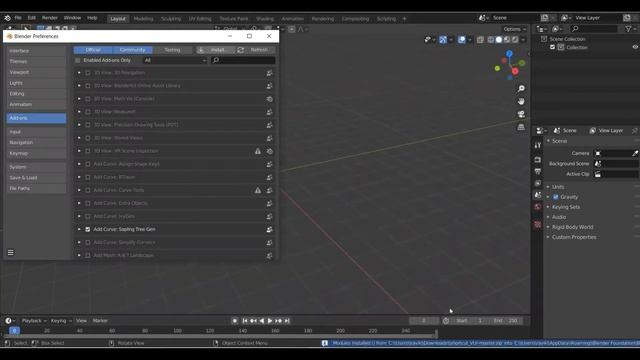Open the Texture properties tab icon
Screen dimensions: 640x360
538,224
